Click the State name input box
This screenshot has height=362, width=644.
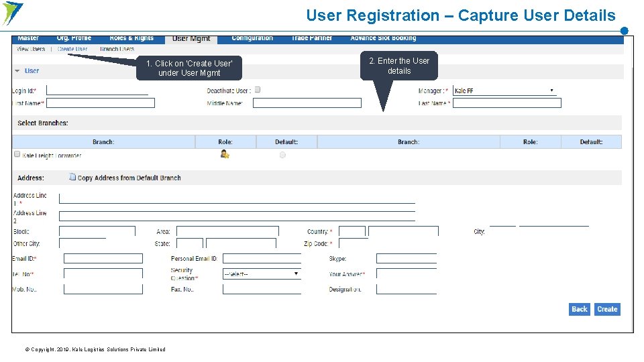tap(241, 243)
